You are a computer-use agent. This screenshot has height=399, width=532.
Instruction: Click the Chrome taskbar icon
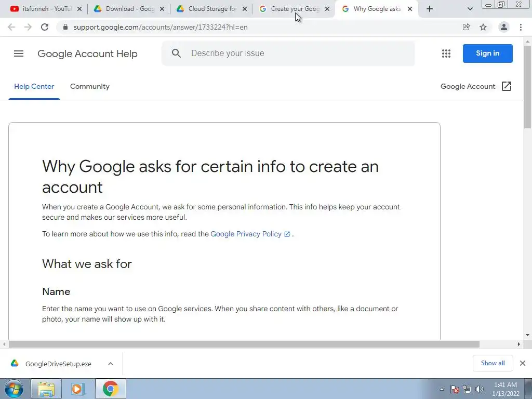point(111,389)
